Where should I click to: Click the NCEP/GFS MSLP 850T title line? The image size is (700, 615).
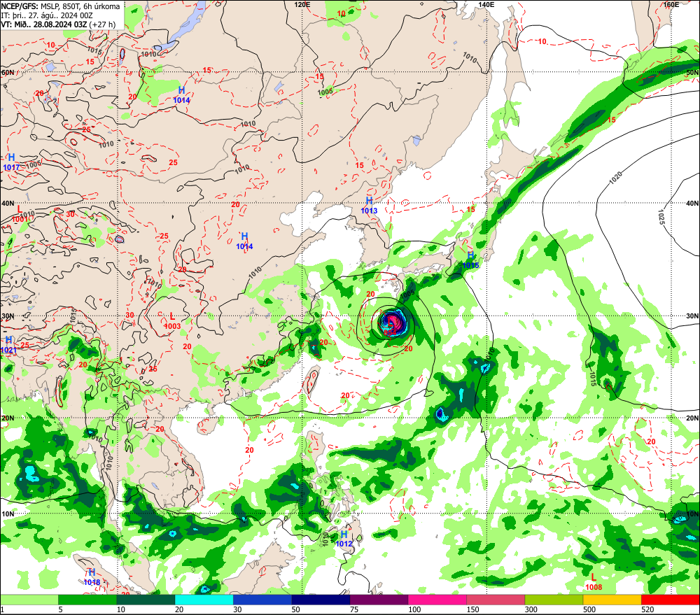(60, 6)
